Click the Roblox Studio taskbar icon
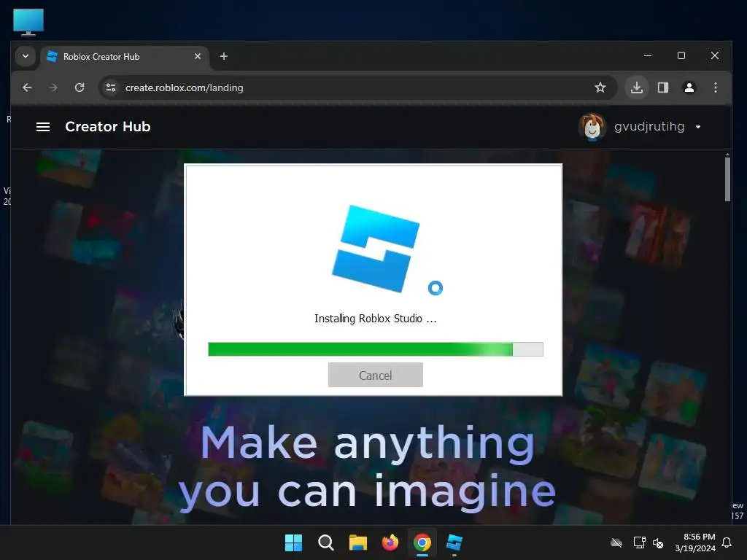Image resolution: width=747 pixels, height=560 pixels. pos(454,542)
